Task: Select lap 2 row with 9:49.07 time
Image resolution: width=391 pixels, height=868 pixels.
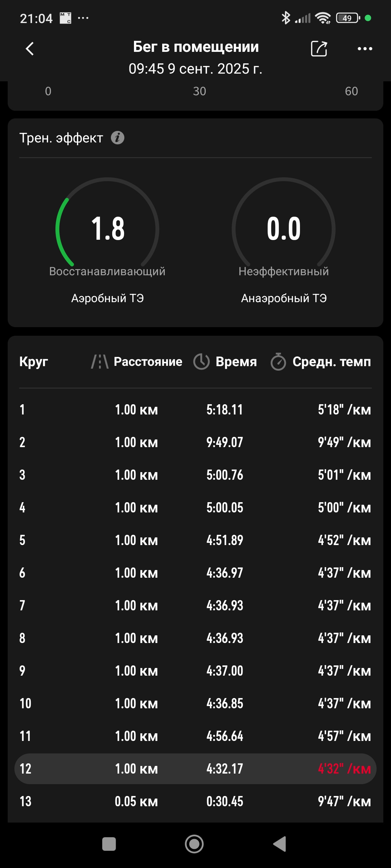Action: pyautogui.click(x=195, y=442)
